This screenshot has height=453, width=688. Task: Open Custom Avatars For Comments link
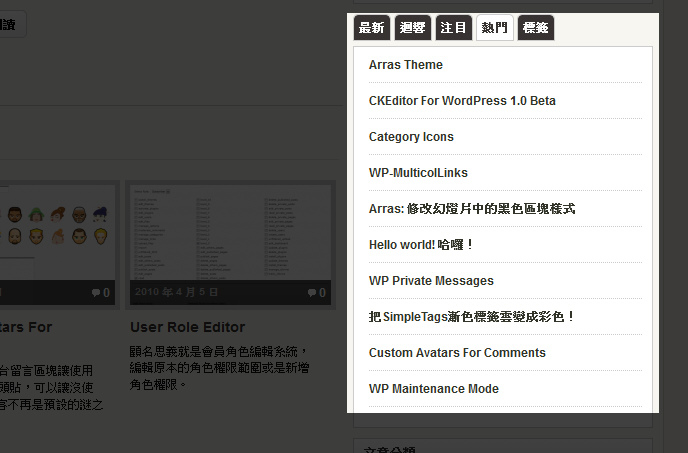(x=457, y=353)
